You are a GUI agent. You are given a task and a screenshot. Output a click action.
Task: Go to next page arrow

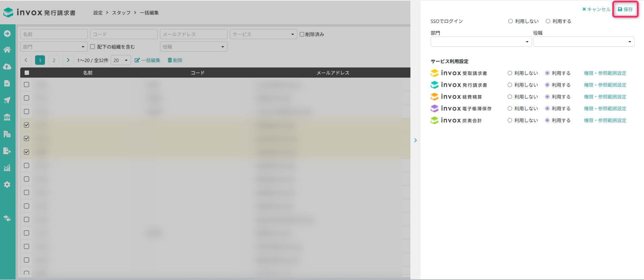68,60
